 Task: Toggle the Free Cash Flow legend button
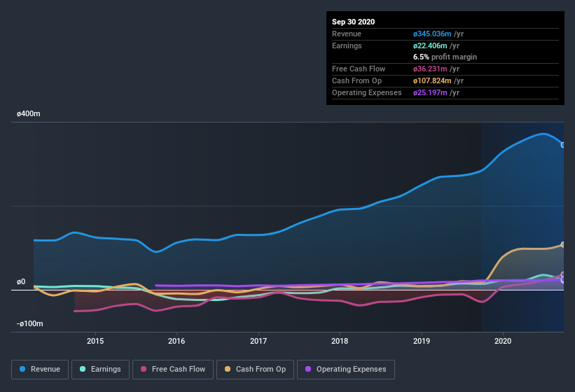173,370
